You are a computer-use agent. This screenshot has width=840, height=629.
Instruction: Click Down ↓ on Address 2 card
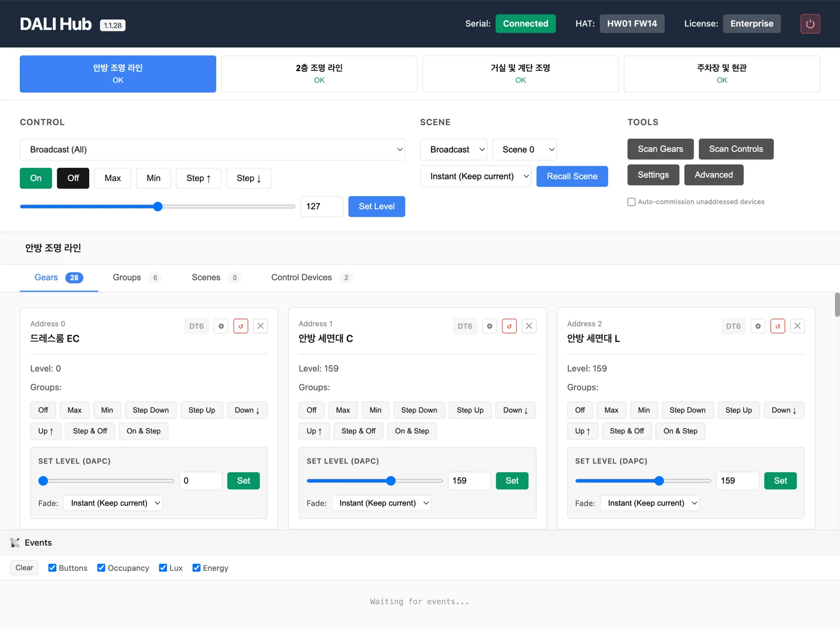point(784,410)
